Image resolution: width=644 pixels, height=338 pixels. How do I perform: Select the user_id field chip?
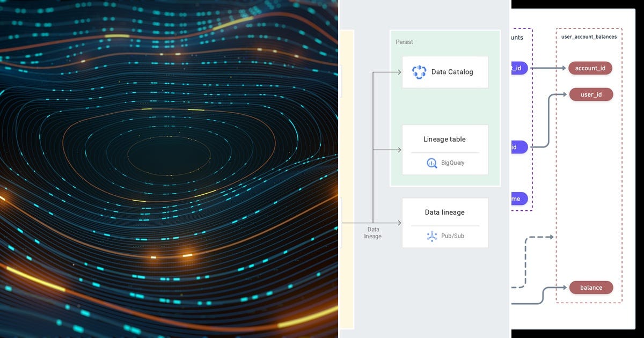point(591,94)
